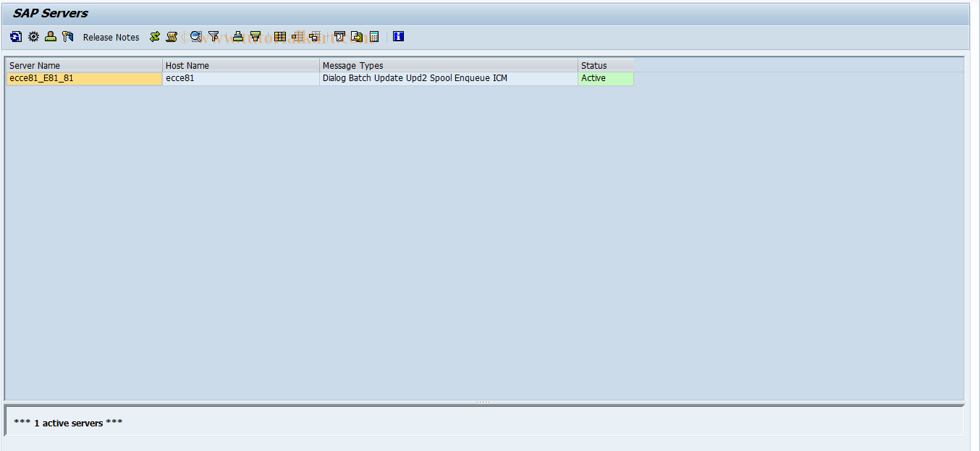The image size is (980, 451).
Task: Click the green double-arrow icon
Action: 154,36
